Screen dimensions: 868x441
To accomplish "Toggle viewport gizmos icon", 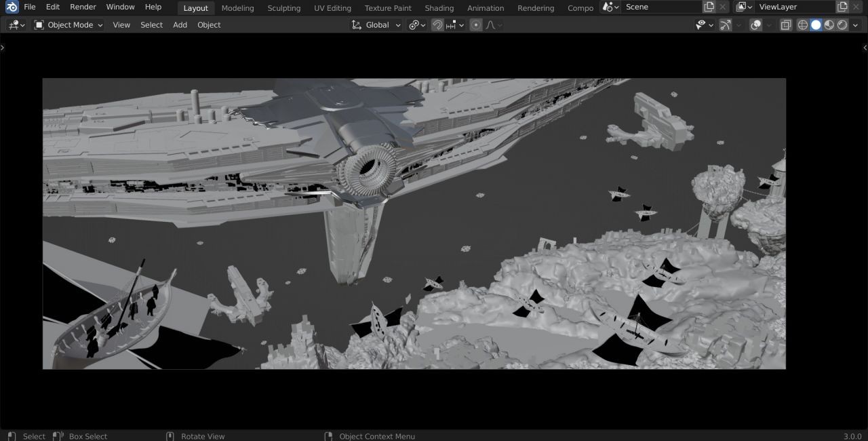I will pos(726,25).
